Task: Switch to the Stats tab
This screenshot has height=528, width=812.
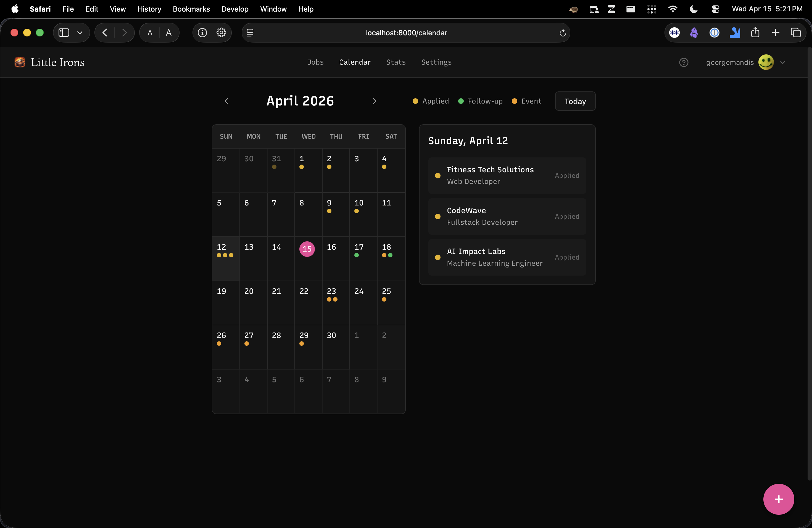Action: point(396,62)
